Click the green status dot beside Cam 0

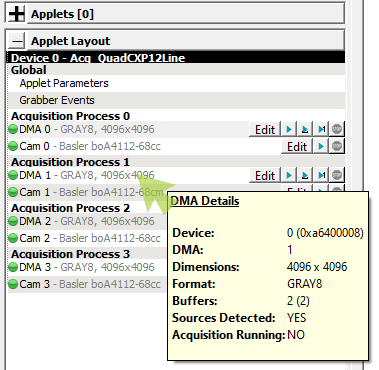click(13, 146)
